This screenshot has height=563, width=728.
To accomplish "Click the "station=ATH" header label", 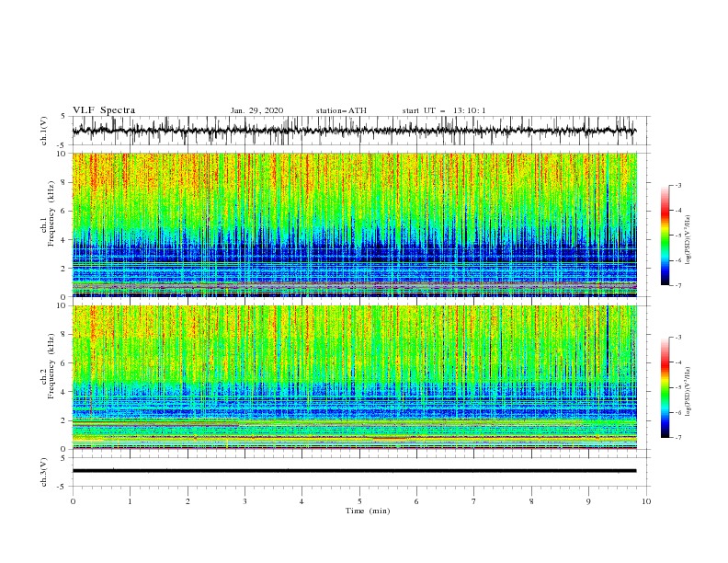I will point(341,110).
